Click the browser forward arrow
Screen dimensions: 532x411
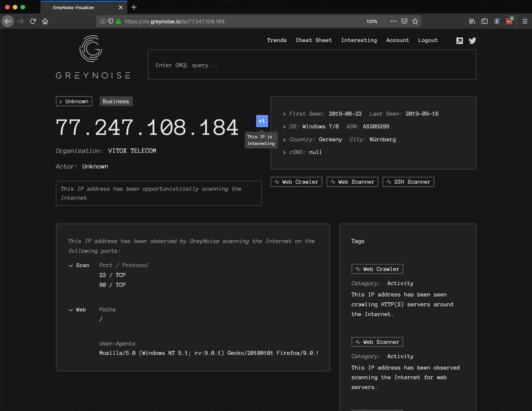[20, 21]
